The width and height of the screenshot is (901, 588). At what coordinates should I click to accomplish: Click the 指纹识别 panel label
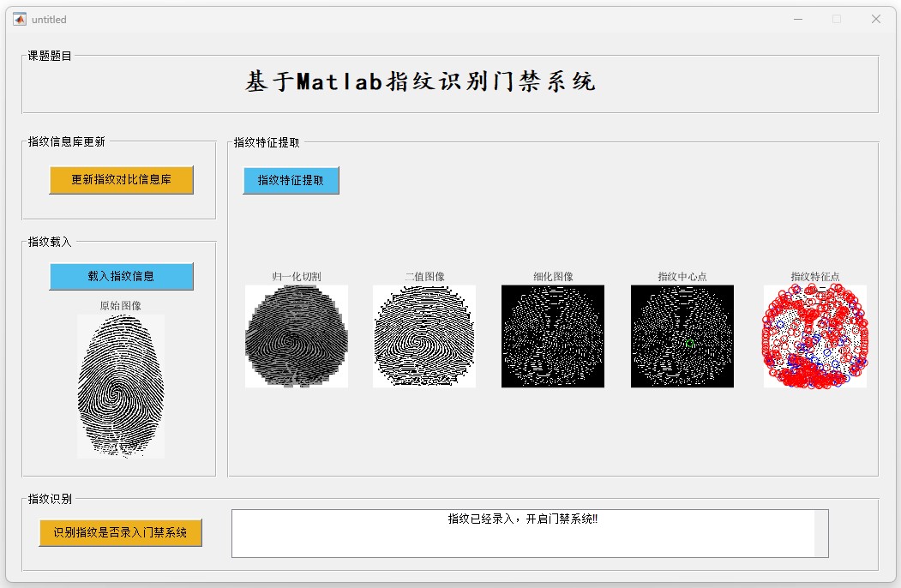coord(50,499)
